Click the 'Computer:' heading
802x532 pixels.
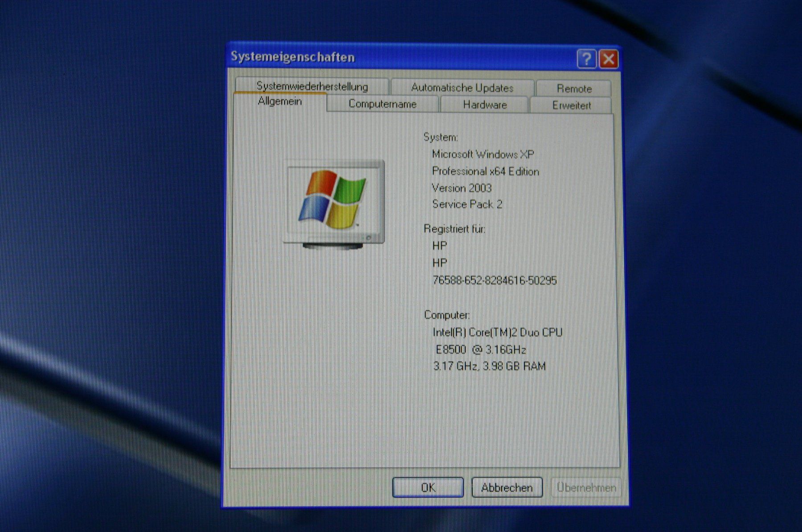click(x=447, y=315)
